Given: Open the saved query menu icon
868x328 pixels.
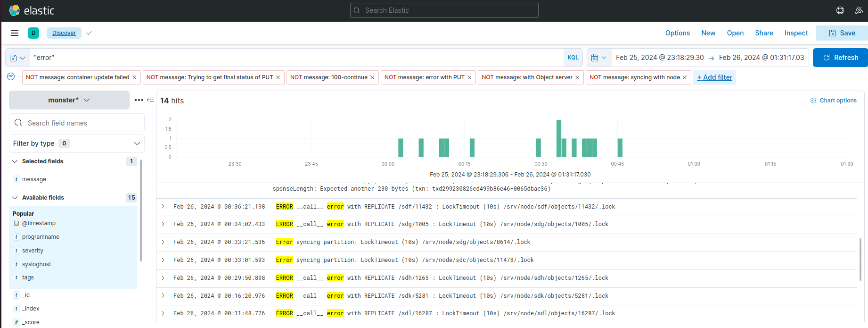Looking at the screenshot, I should (17, 58).
